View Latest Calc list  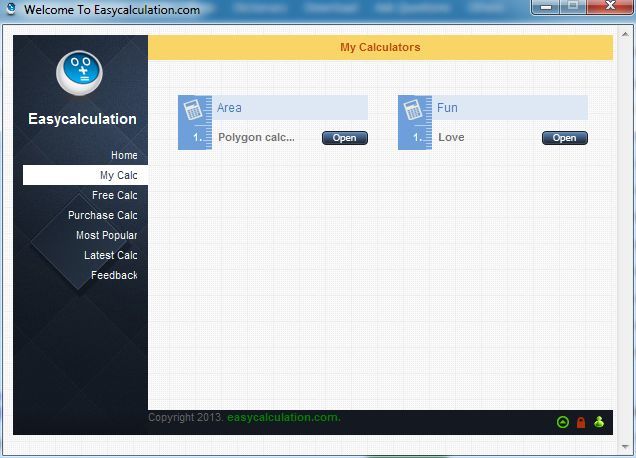pos(111,255)
